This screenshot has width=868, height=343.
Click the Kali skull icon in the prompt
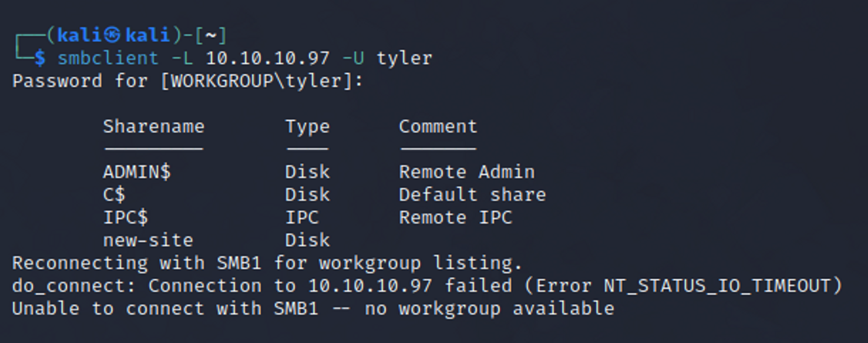[x=113, y=35]
